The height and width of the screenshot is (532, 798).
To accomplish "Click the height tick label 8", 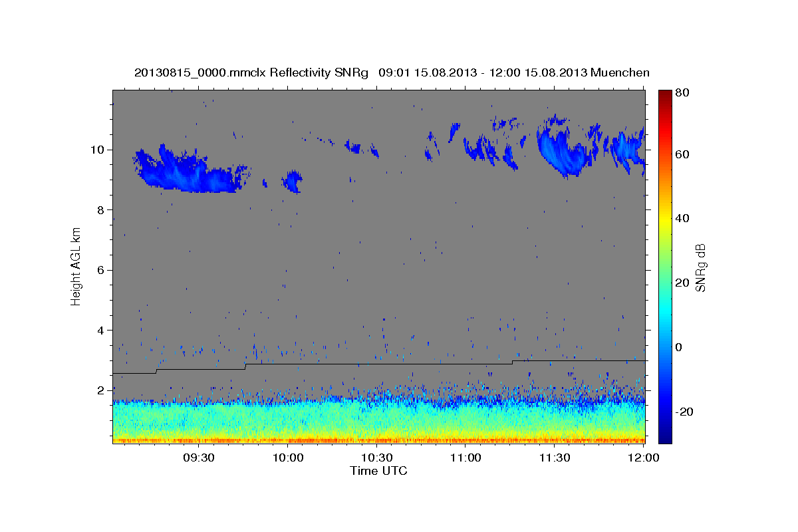I will coord(102,210).
